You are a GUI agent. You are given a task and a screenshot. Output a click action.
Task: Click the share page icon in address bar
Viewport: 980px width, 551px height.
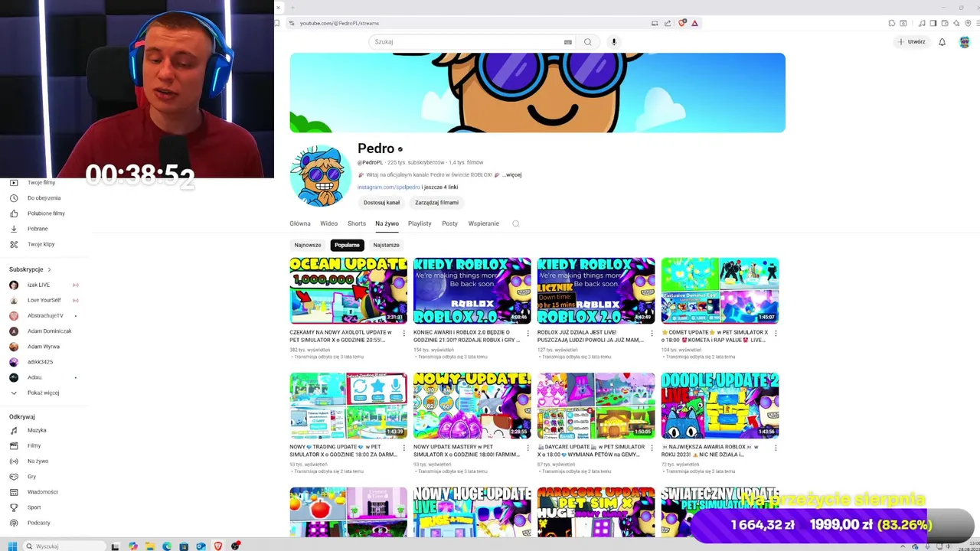tap(667, 23)
